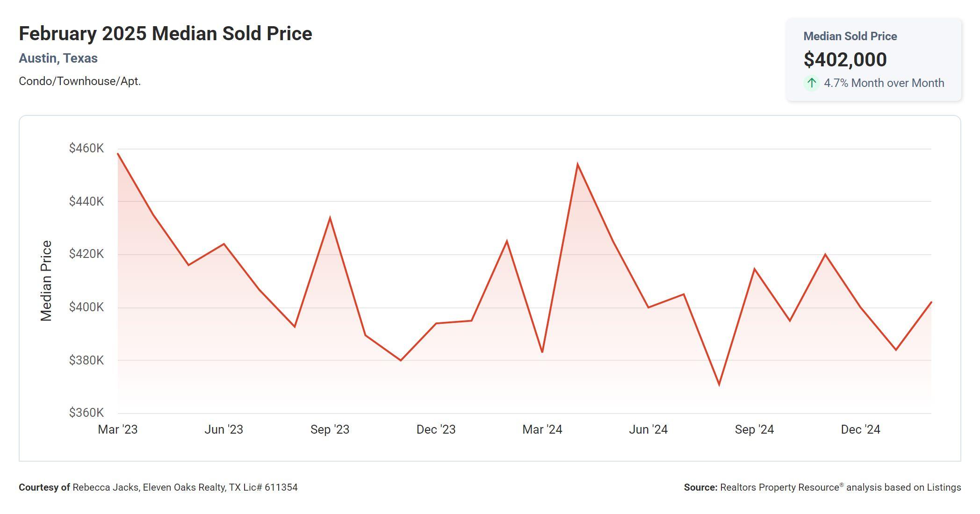The height and width of the screenshot is (514, 980).
Task: Click the Jun '24 x-axis label
Action: (x=648, y=429)
